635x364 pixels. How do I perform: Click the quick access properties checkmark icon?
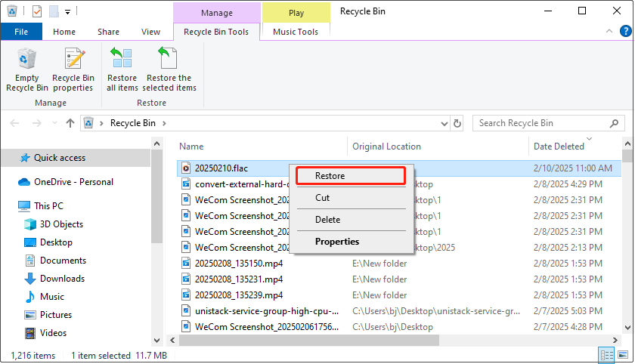pos(36,11)
